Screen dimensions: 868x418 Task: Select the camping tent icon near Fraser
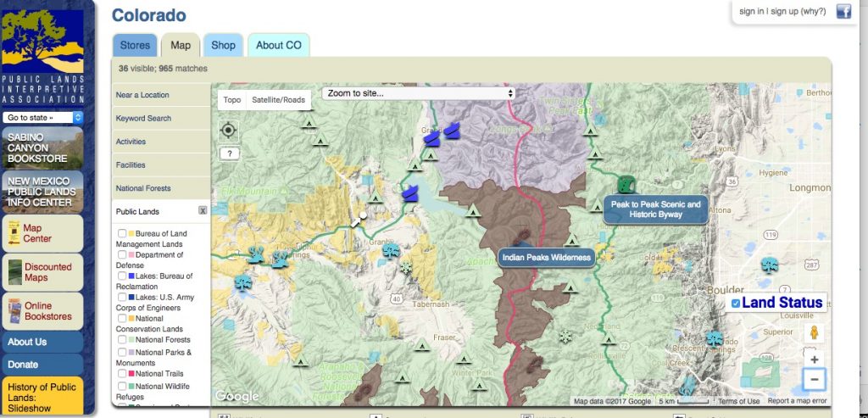[422, 345]
